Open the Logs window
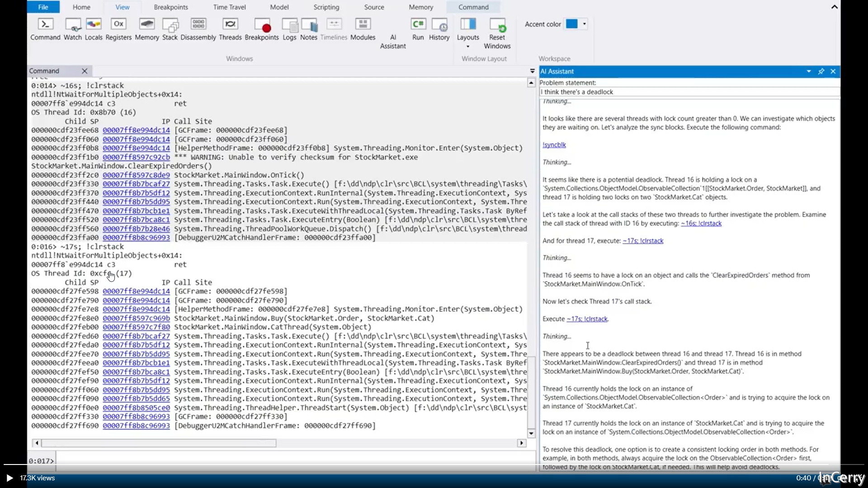868x488 pixels. (289, 29)
